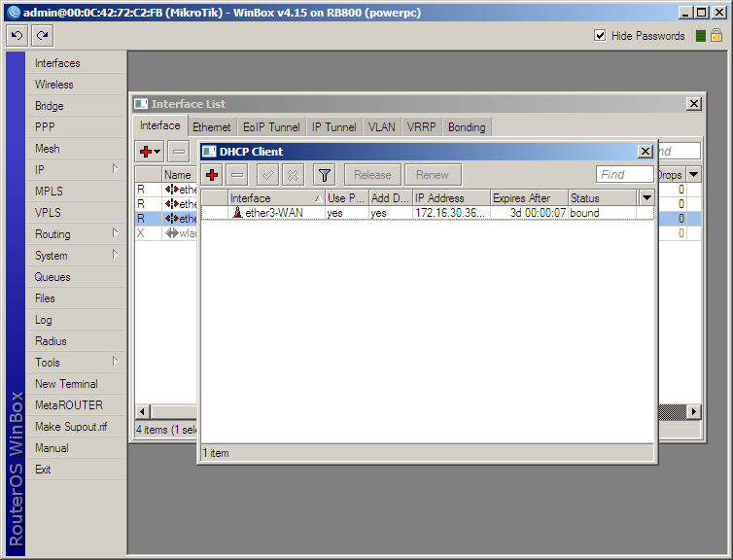Screen dimensions: 733x560
Task: Remove DHCP client entry with minus button
Action: (x=237, y=175)
